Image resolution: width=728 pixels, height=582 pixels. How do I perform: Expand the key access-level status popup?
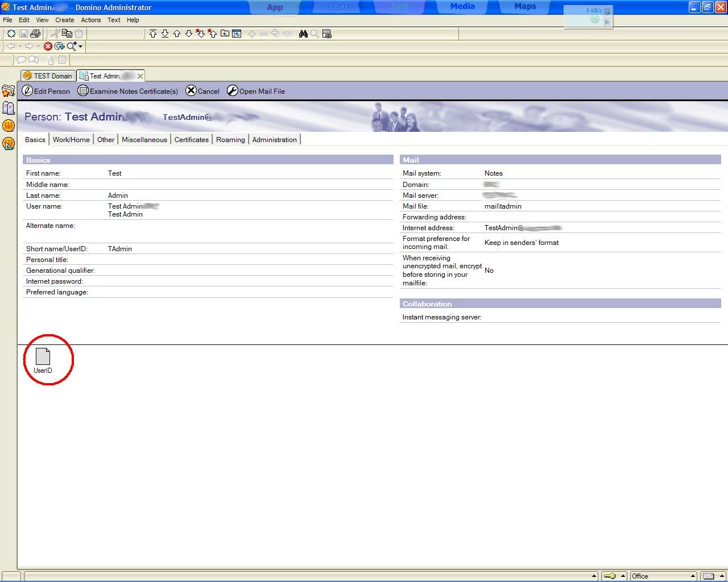coord(623,576)
